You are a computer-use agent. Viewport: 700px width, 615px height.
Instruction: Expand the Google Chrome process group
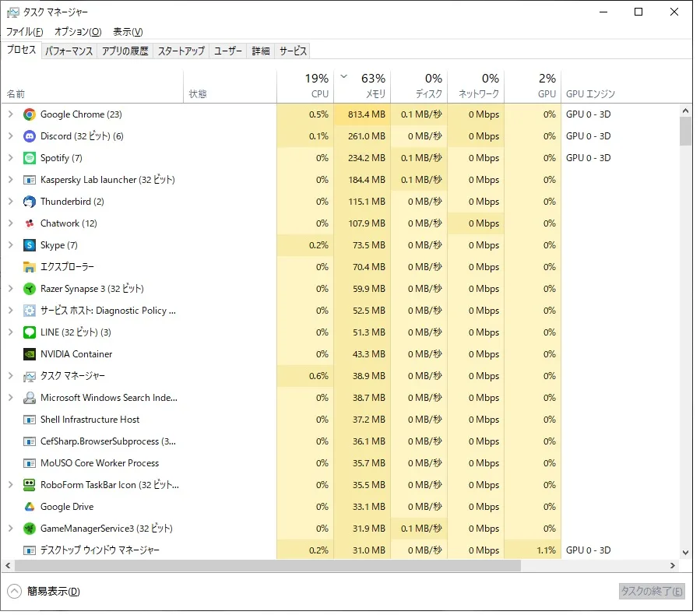pyautogui.click(x=11, y=114)
